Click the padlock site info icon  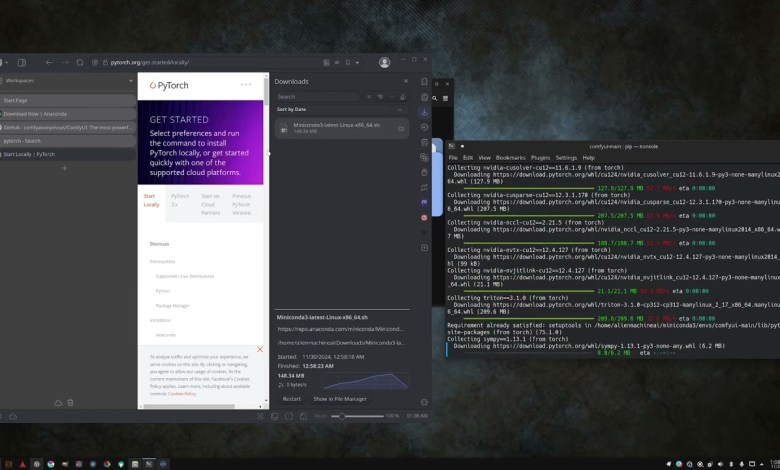tap(105, 63)
